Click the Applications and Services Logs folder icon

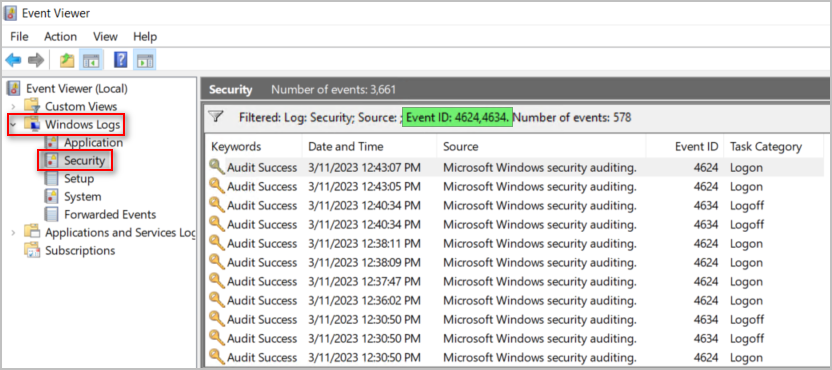coord(32,232)
